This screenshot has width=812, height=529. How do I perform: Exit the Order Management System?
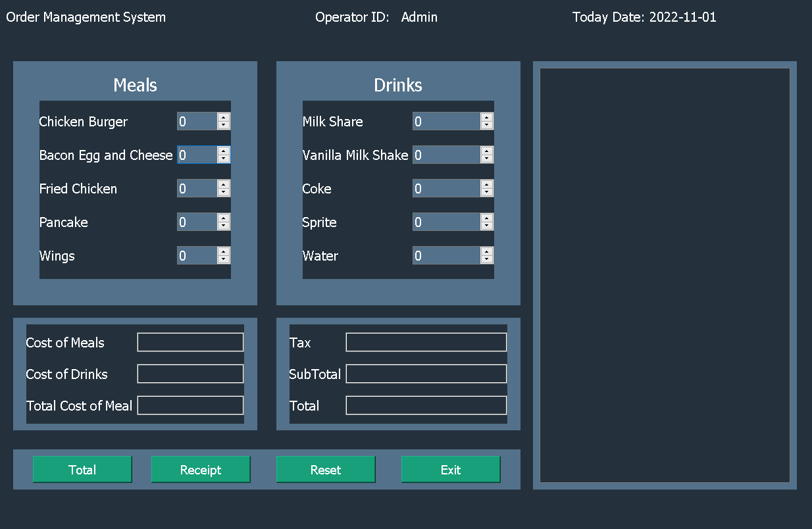coord(451,469)
